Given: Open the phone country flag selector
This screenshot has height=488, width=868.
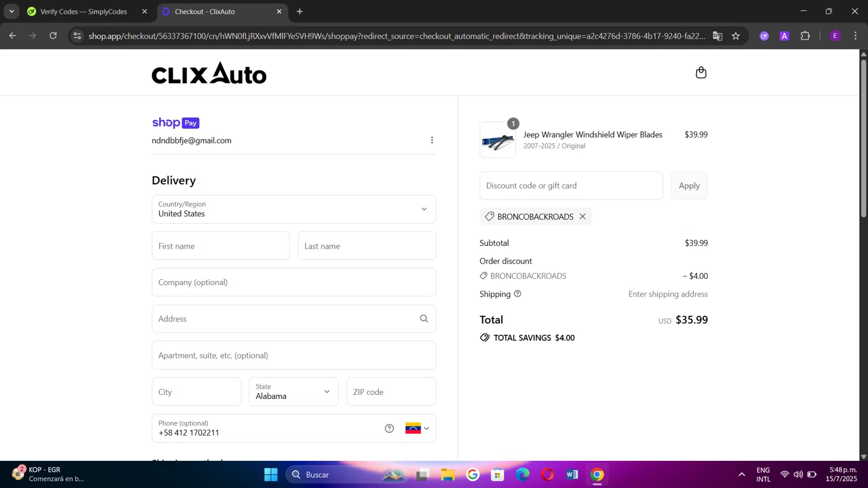Looking at the screenshot, I should click(417, 428).
